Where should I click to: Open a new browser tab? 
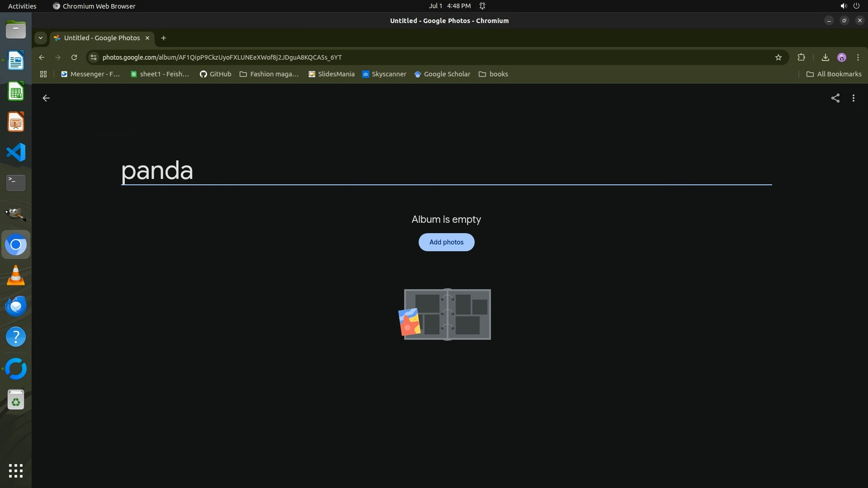tap(164, 38)
